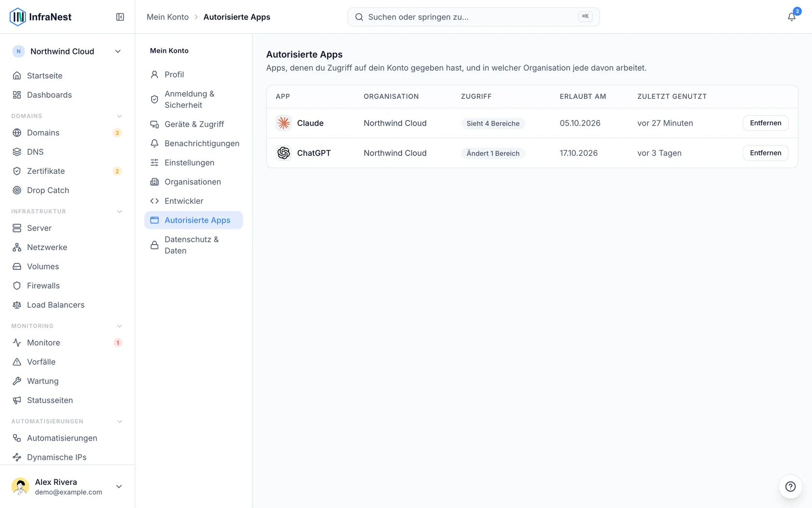This screenshot has width=812, height=508.
Task: Collapse the Domains sidebar section
Action: [x=120, y=116]
